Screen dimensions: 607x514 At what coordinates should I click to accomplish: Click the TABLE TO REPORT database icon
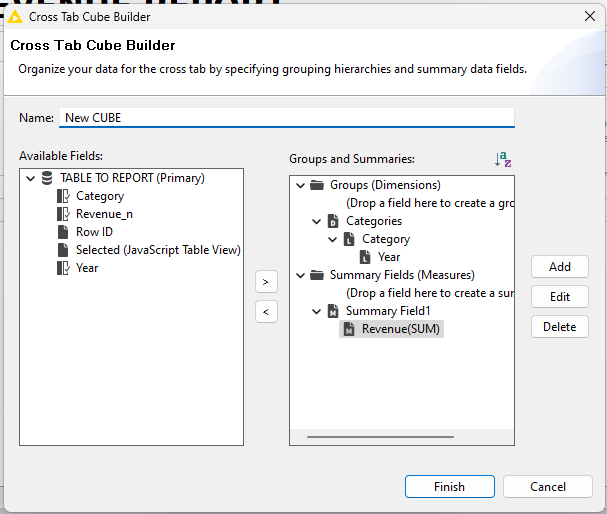click(46, 178)
